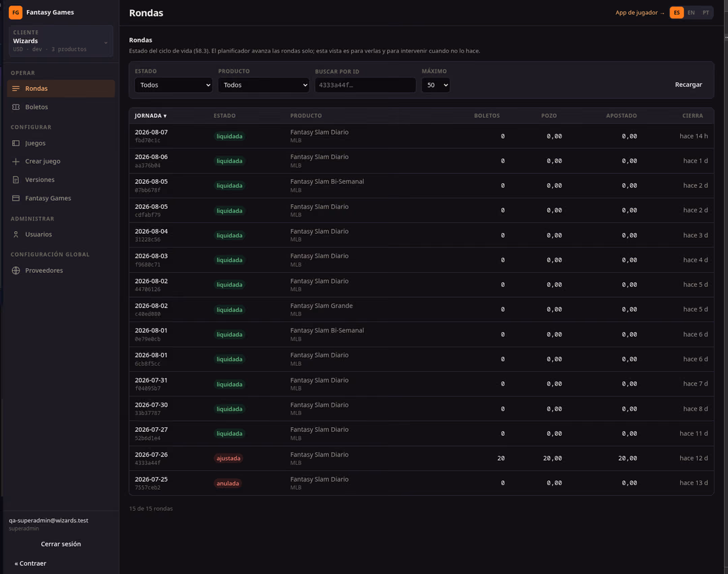Open the App de jugador link
This screenshot has height=574, width=728.
pos(639,13)
